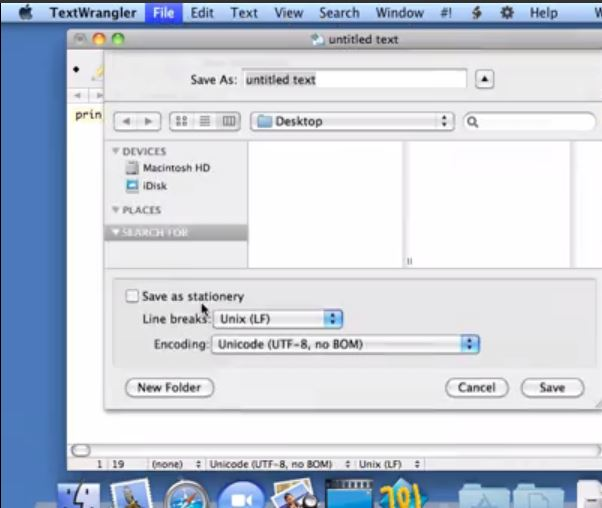This screenshot has height=508, width=602.
Task: Open the Edit menu
Action: [202, 13]
